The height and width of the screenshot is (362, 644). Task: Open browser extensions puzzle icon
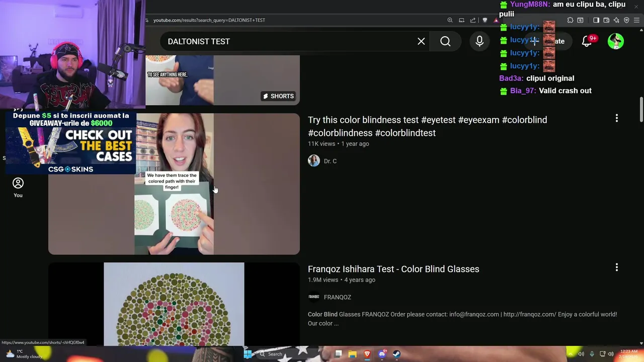[x=570, y=20]
